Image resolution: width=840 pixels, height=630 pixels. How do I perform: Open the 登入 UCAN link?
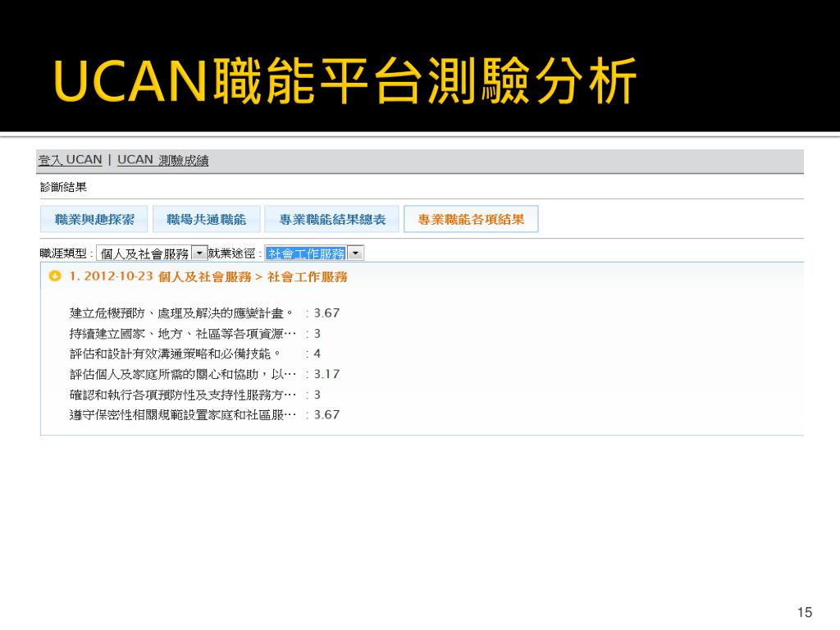click(70, 160)
